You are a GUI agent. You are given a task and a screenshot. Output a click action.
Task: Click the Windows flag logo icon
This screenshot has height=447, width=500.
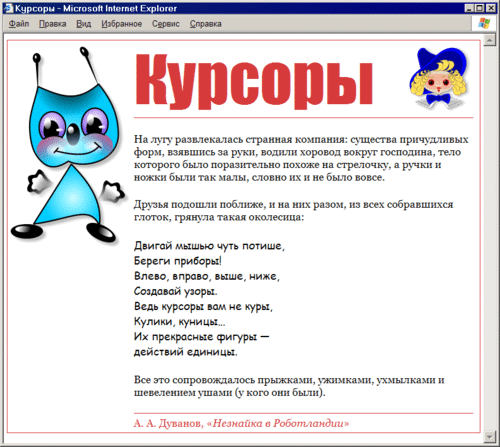click(484, 24)
